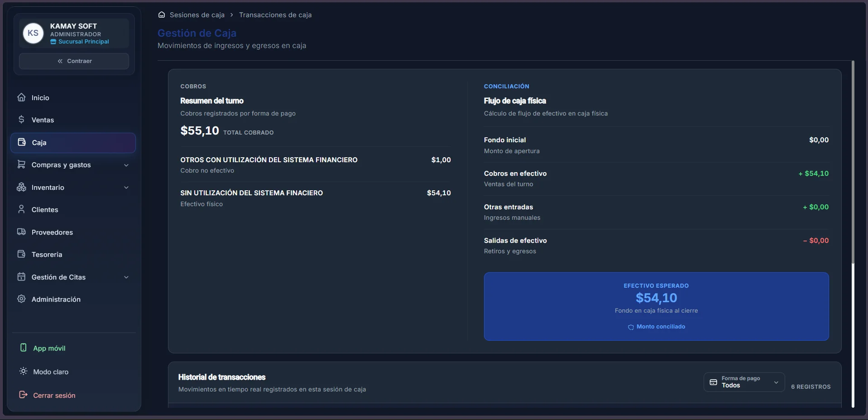Open the Proveedores menu entry
Viewport: 868px width, 420px height.
pyautogui.click(x=73, y=232)
